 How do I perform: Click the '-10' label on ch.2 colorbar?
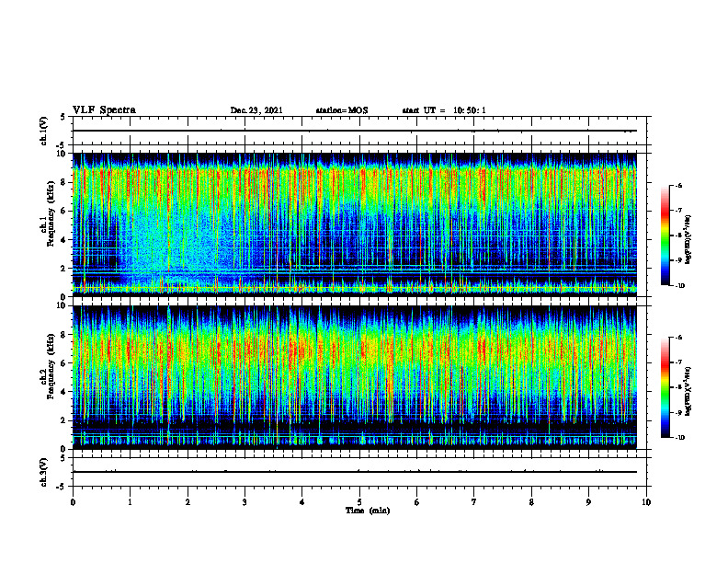click(x=679, y=438)
